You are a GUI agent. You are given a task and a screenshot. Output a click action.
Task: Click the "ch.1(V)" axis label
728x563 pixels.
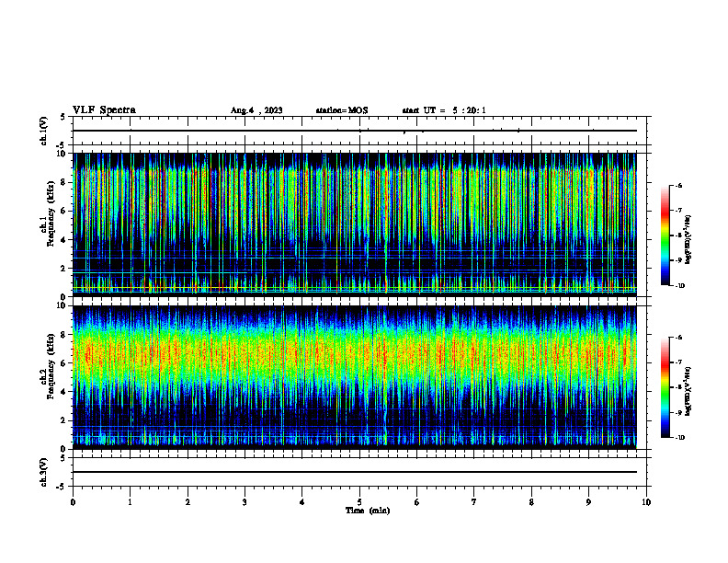coord(43,131)
